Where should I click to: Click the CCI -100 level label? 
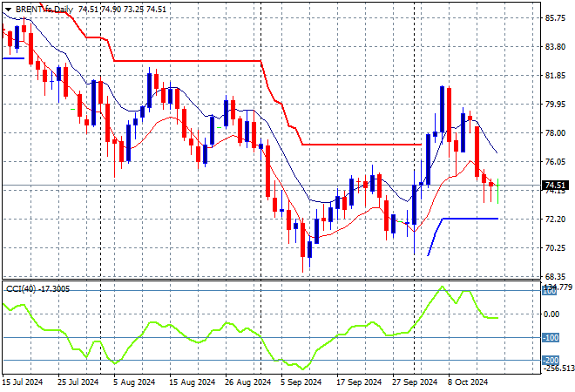click(x=551, y=338)
